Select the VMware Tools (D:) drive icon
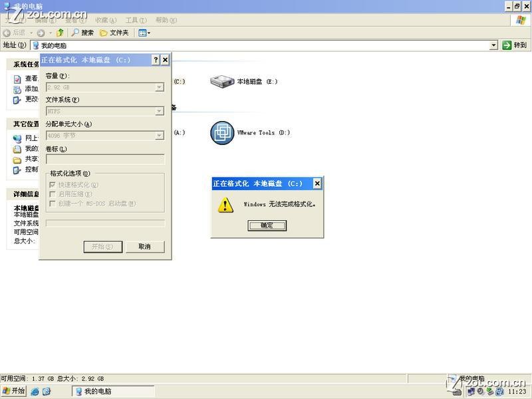 point(222,132)
